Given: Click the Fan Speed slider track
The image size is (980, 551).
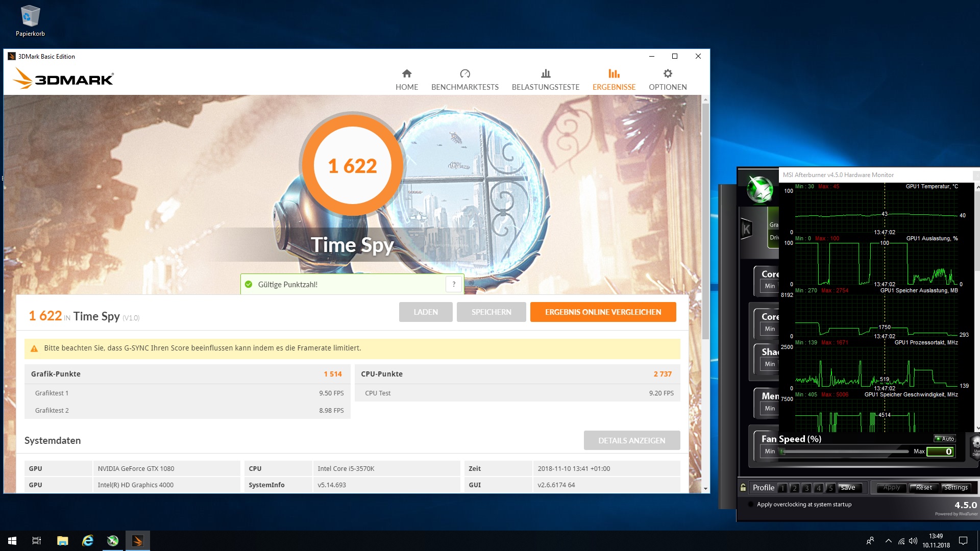Looking at the screenshot, I should (845, 452).
